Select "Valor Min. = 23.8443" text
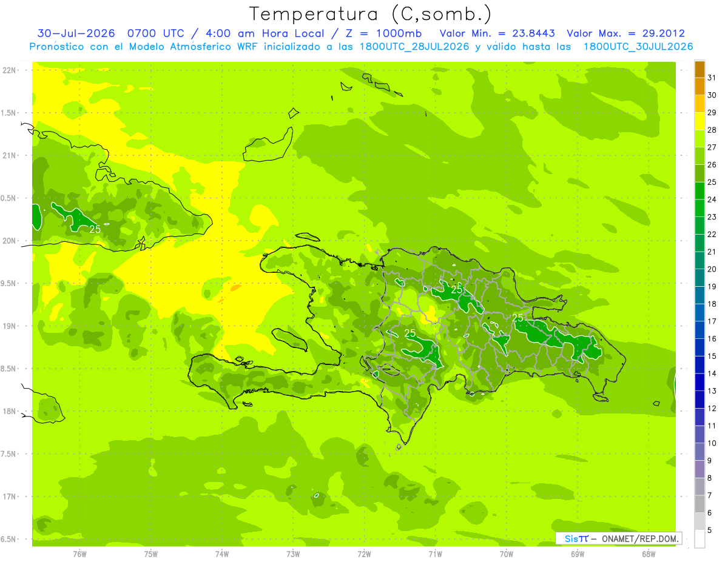Image resolution: width=728 pixels, height=562 pixels. pos(497,33)
